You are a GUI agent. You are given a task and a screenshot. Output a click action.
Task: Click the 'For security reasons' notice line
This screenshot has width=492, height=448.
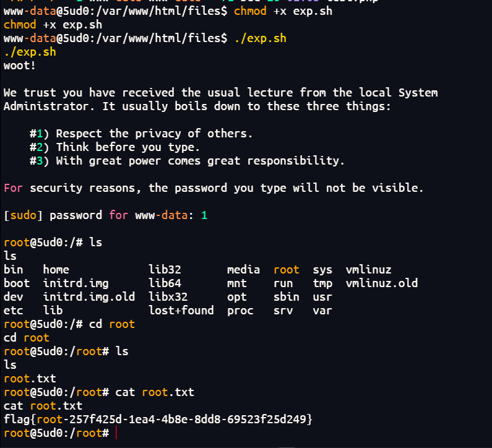click(x=214, y=188)
